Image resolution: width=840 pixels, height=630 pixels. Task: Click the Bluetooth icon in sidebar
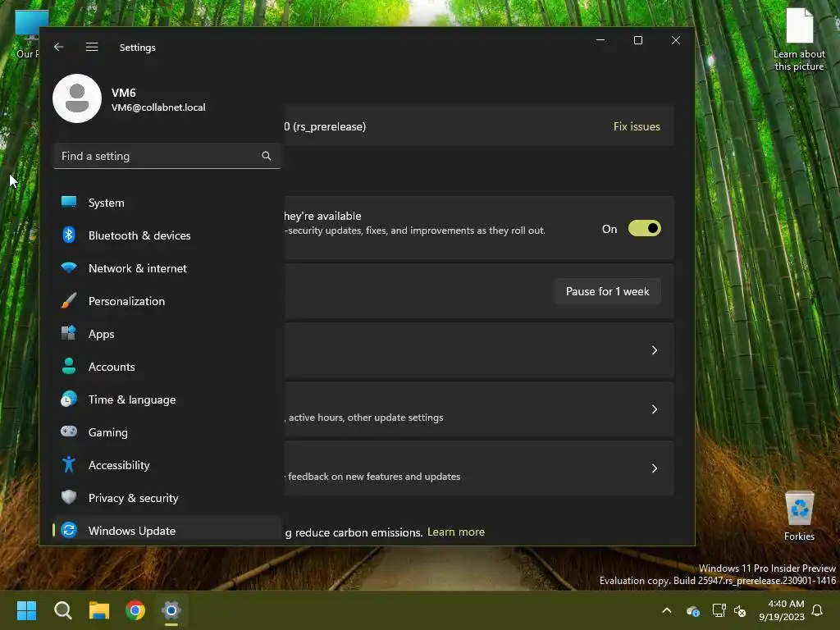tap(69, 235)
